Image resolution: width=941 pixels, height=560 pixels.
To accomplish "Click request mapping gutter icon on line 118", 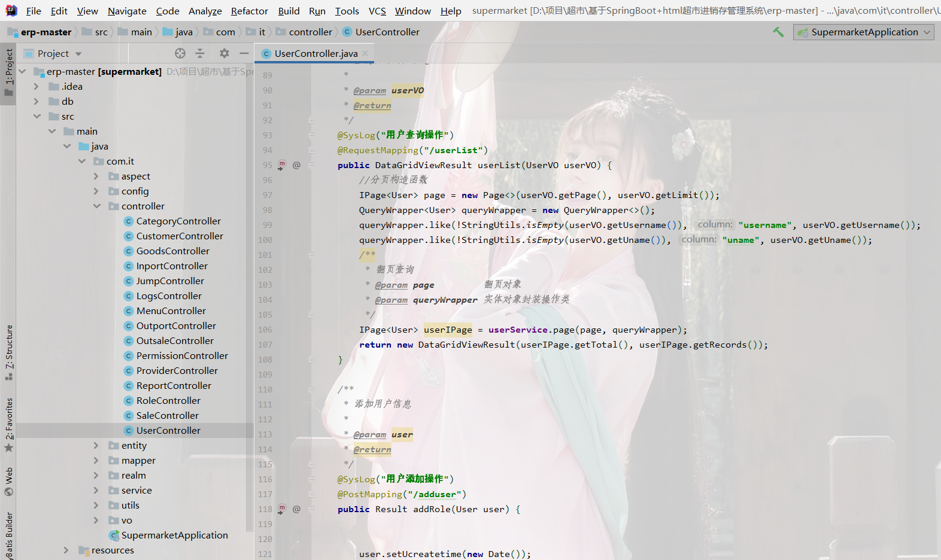I will [x=282, y=509].
